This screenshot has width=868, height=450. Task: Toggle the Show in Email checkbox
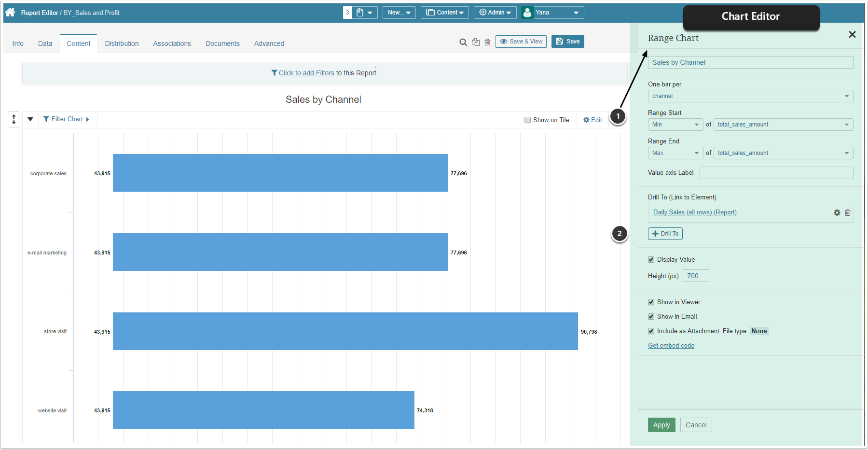[x=651, y=317]
